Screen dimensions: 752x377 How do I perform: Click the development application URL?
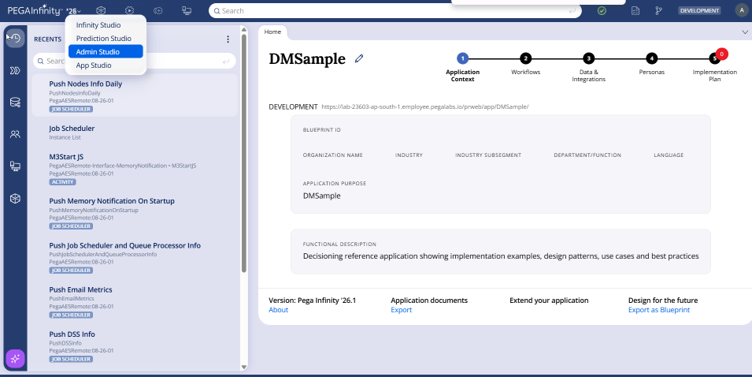click(425, 107)
